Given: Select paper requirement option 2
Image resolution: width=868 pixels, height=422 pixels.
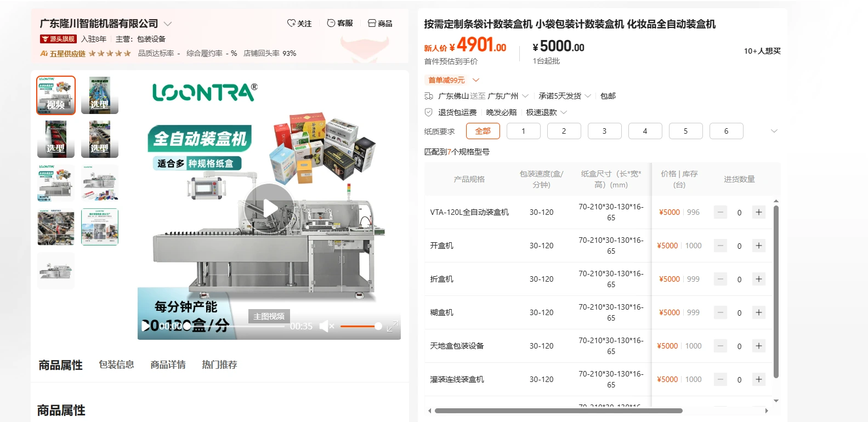Looking at the screenshot, I should click(x=564, y=131).
